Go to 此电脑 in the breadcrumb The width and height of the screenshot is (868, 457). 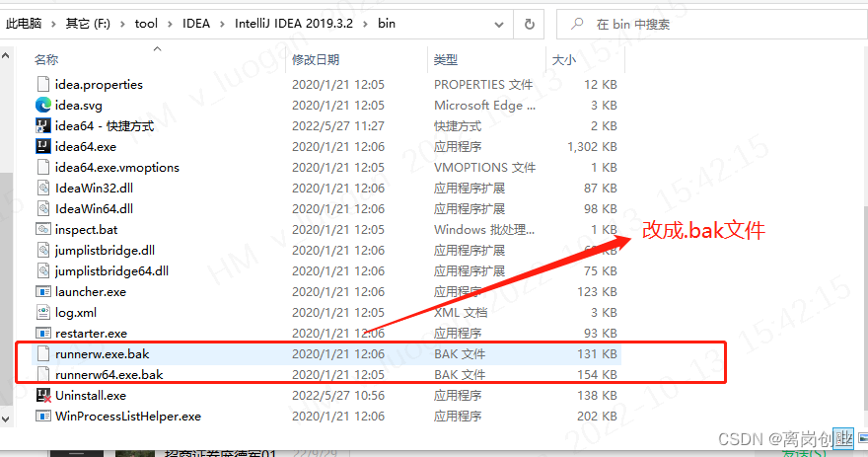[x=24, y=24]
